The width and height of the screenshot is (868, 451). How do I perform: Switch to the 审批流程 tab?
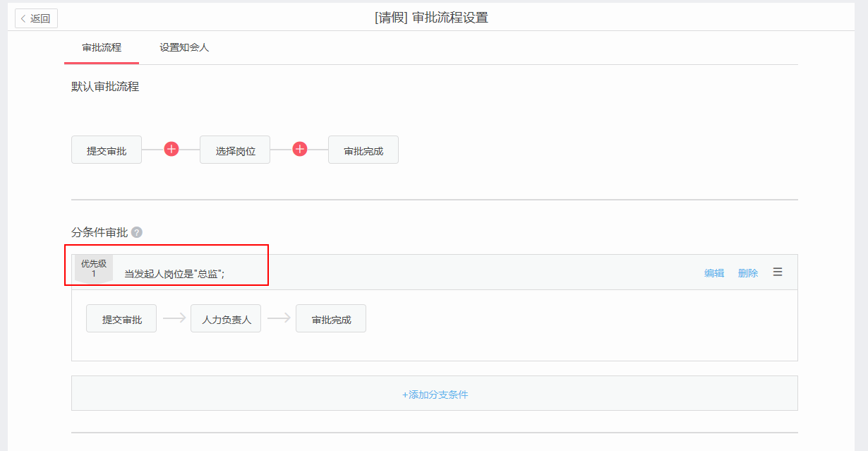click(102, 48)
